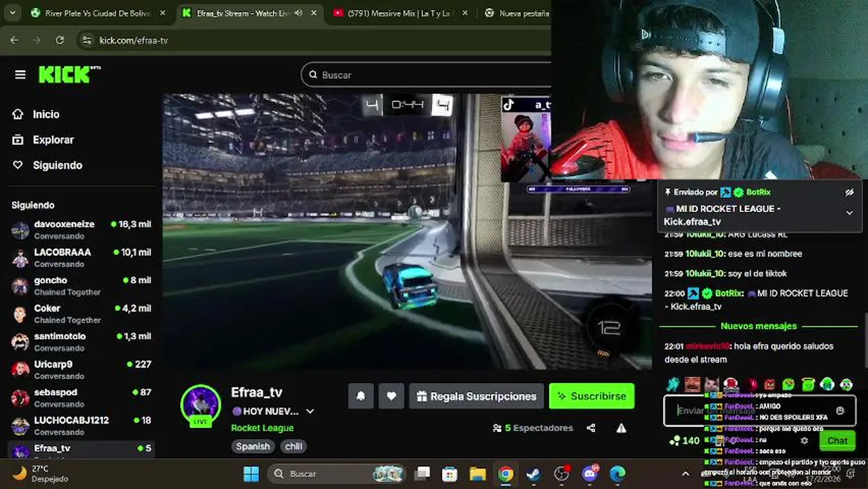Click the Spanish tag

tap(253, 446)
